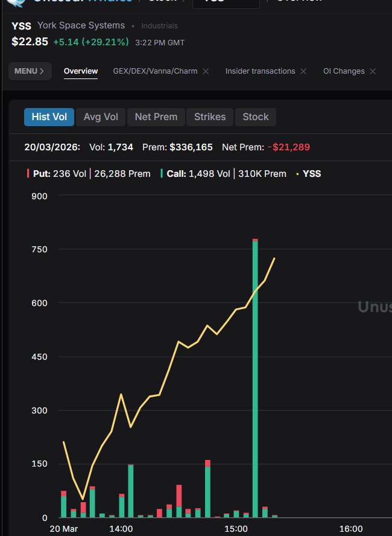Click the 20 Mar axis label
This screenshot has width=392, height=536.
click(x=64, y=529)
